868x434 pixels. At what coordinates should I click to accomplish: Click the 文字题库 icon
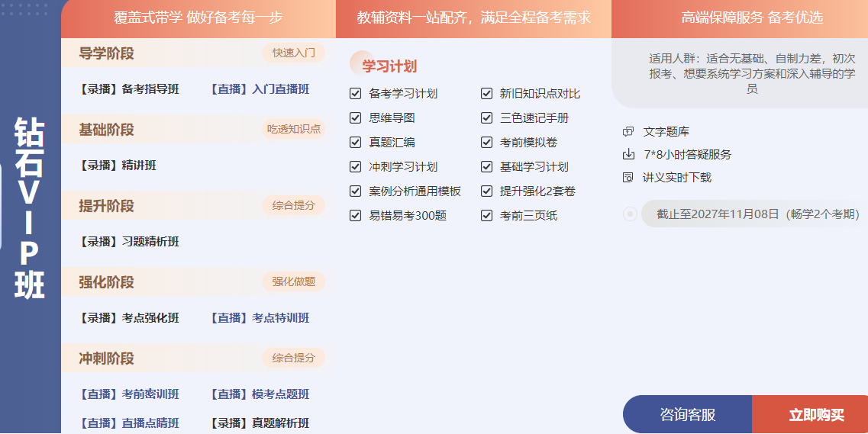(628, 132)
